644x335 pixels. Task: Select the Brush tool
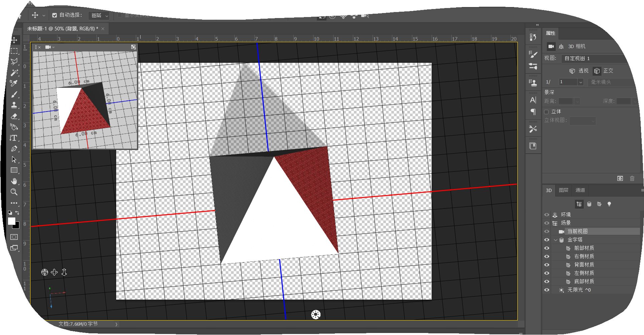click(x=14, y=94)
